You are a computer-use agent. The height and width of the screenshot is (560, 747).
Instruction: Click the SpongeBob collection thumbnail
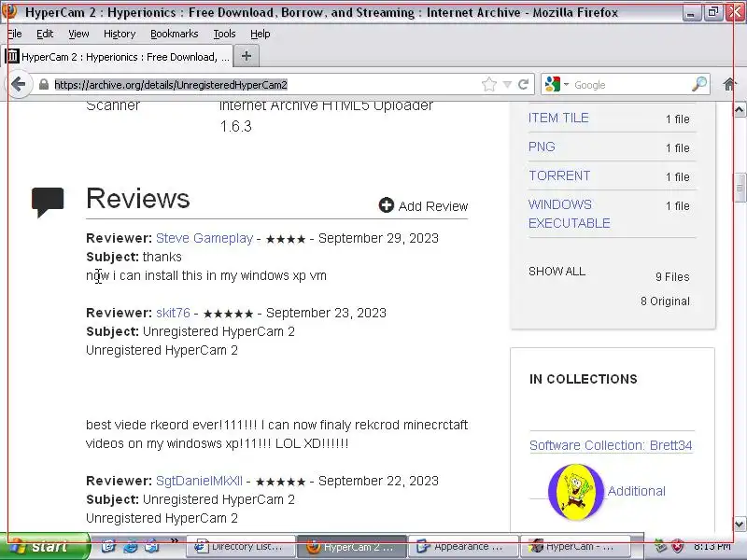pos(576,492)
